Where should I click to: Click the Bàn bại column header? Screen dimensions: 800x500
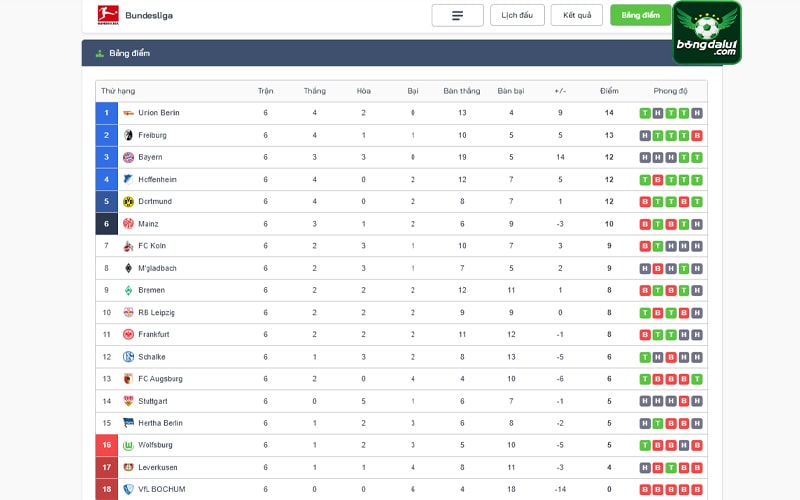(x=511, y=91)
